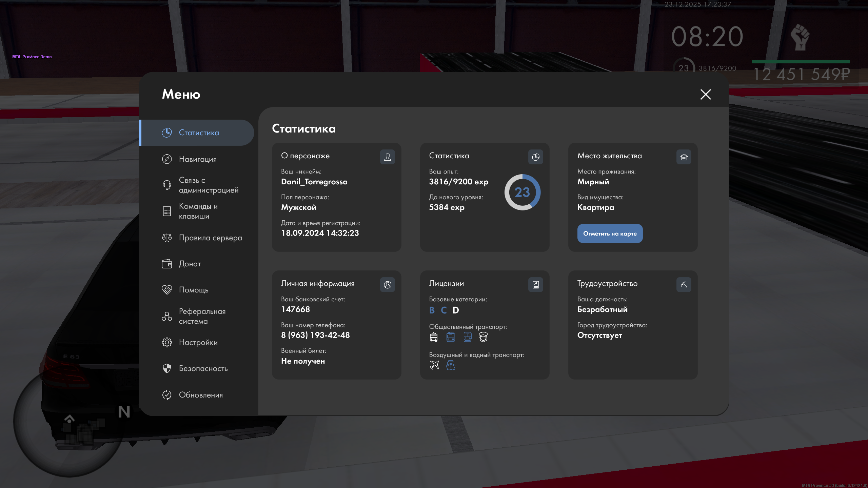This screenshot has height=488, width=868.
Task: Click the account icon in Личная информация card
Action: [x=387, y=285]
